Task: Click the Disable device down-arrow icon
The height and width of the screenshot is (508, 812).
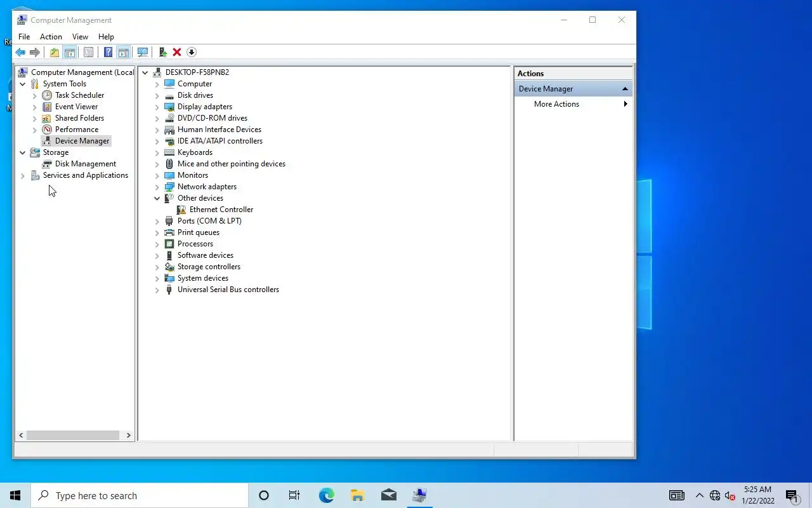Action: 192,52
